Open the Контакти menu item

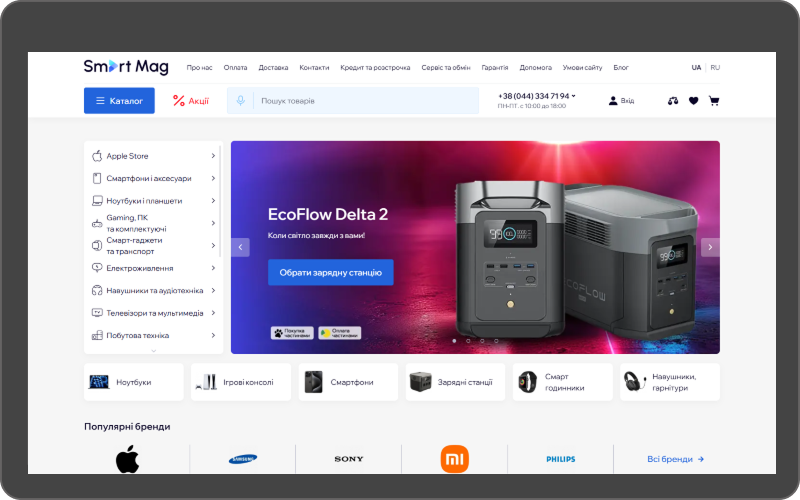tap(314, 67)
